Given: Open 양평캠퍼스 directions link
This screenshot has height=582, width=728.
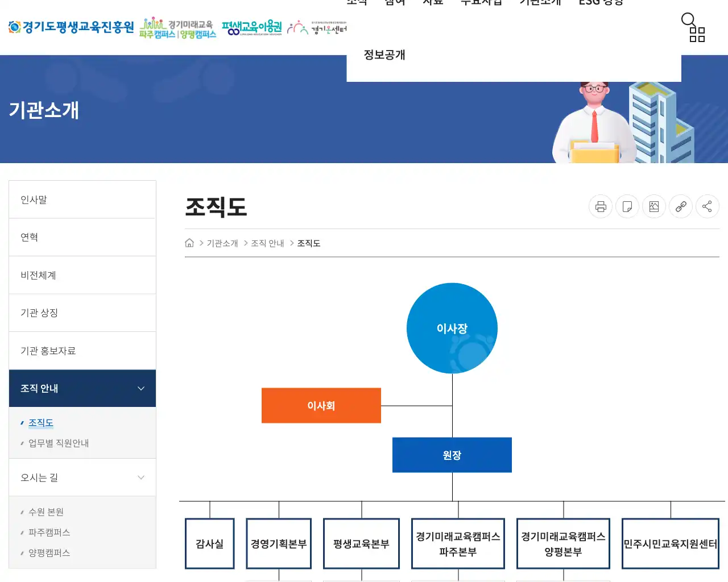Looking at the screenshot, I should coord(49,552).
